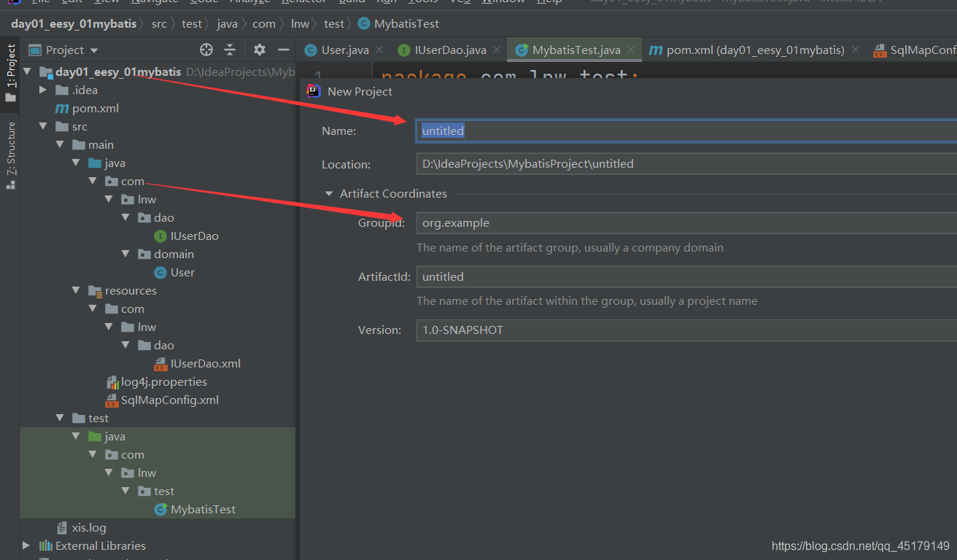
Task: Collapse the main folder
Action: [60, 144]
